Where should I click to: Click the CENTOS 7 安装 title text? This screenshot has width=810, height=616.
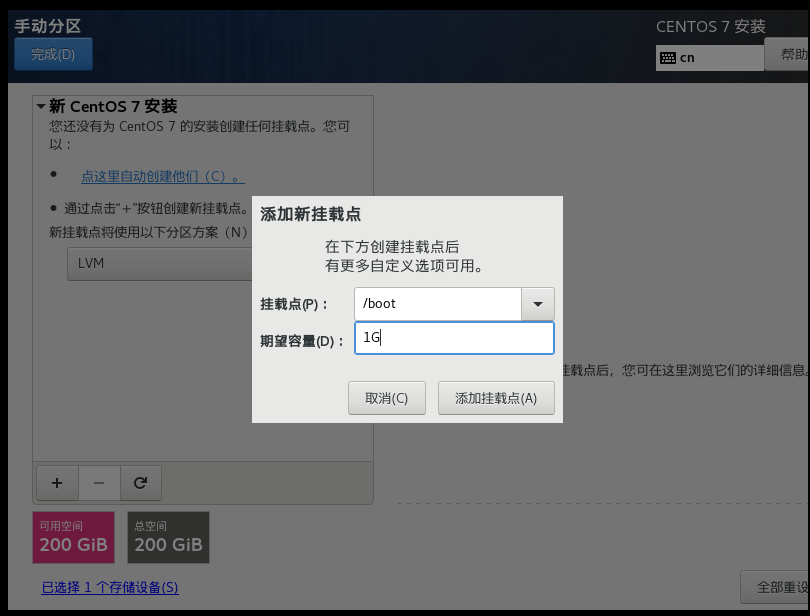(711, 26)
